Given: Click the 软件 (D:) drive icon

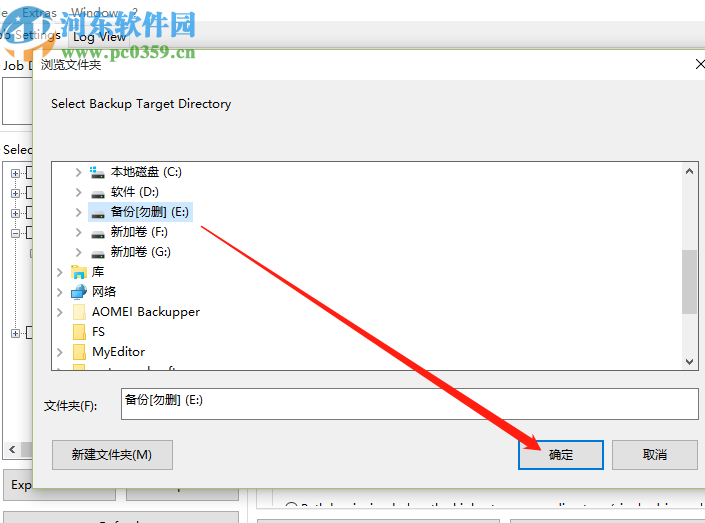Looking at the screenshot, I should pyautogui.click(x=98, y=193).
